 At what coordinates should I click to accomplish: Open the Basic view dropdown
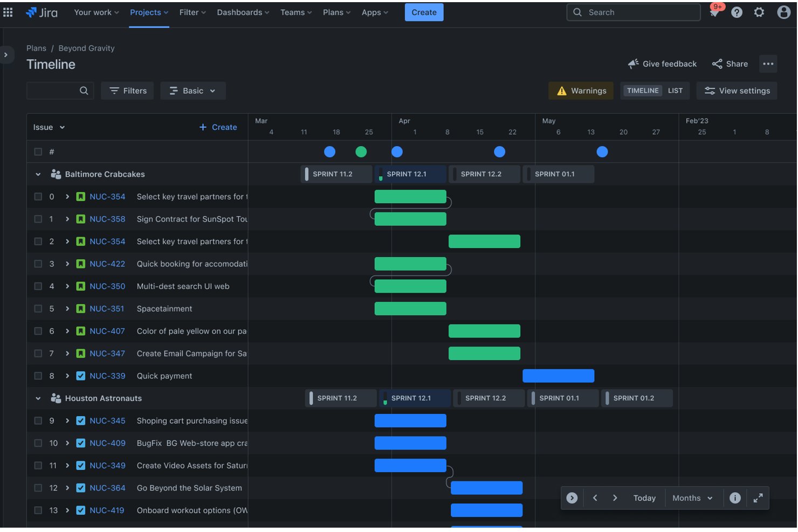(x=192, y=91)
